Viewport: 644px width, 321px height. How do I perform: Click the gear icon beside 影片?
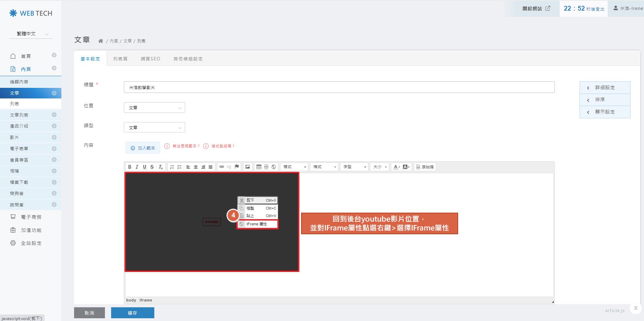point(54,137)
